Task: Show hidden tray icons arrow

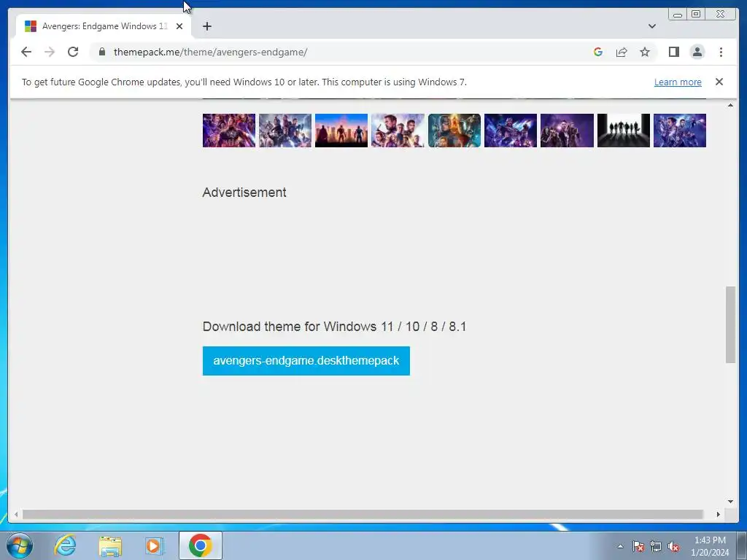Action: [x=620, y=546]
